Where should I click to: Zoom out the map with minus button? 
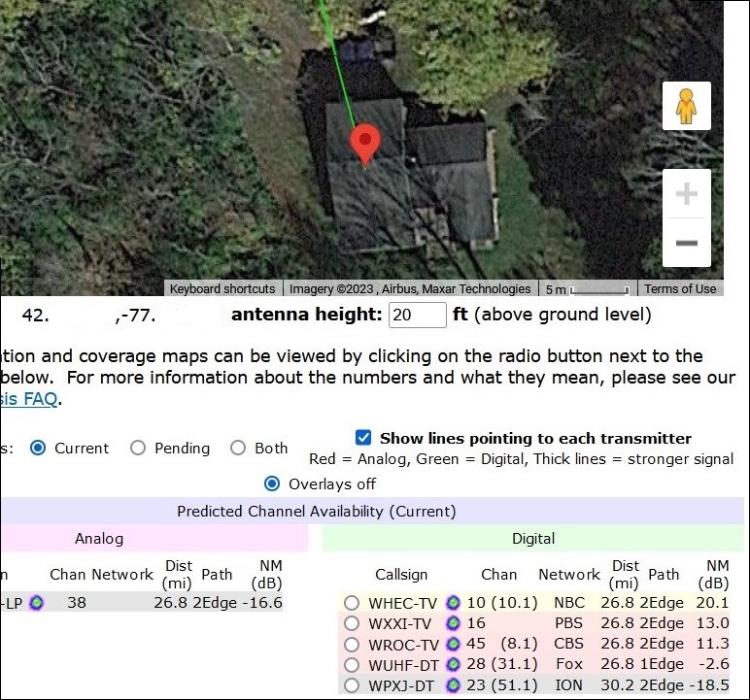[x=686, y=243]
